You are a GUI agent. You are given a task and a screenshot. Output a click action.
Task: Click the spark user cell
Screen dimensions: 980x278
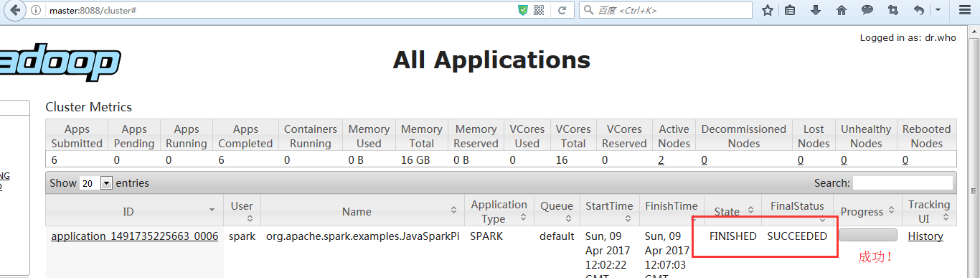pyautogui.click(x=242, y=236)
